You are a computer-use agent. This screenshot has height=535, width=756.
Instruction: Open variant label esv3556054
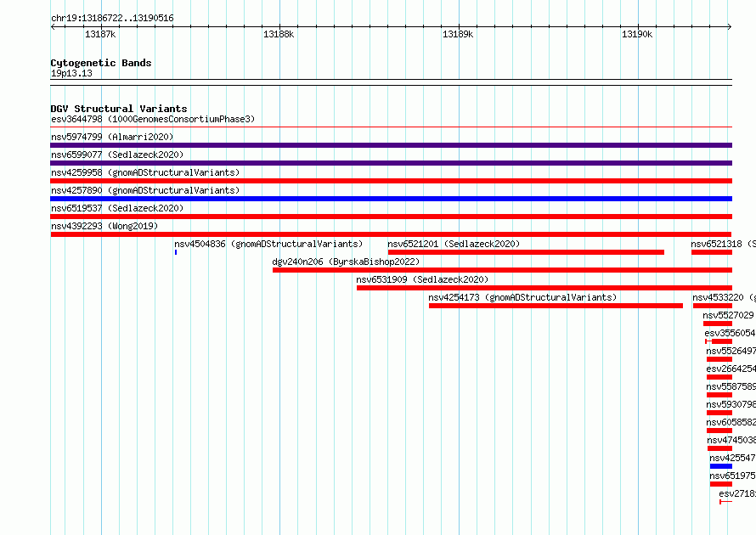[730, 333]
